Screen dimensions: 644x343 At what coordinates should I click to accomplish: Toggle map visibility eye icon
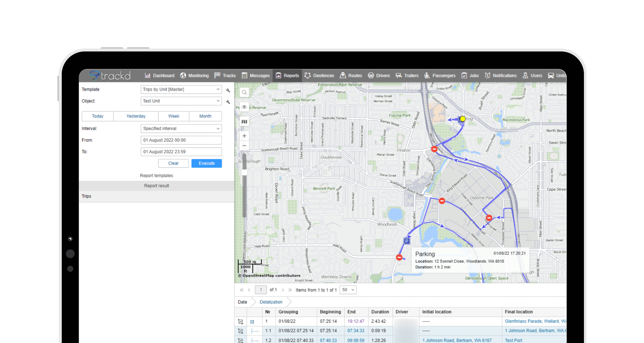(x=244, y=107)
